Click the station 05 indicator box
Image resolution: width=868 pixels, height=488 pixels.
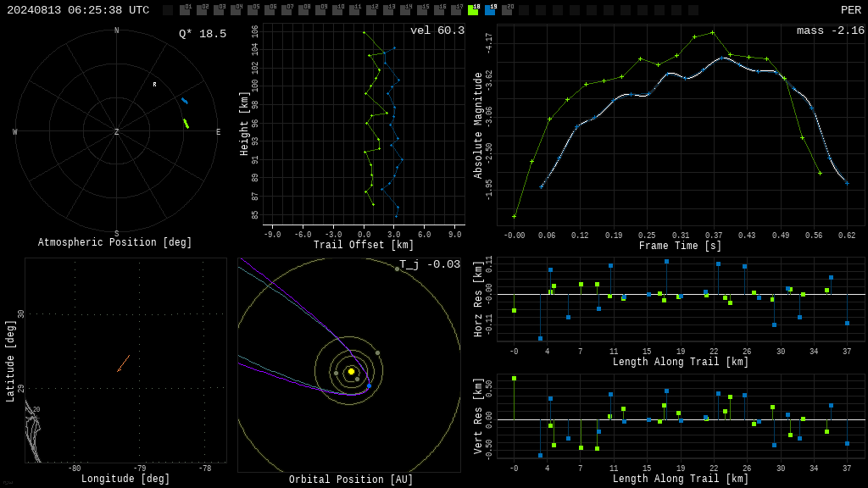click(x=253, y=10)
